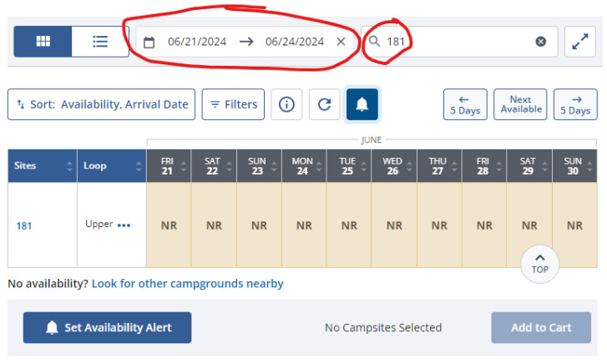Open campsite 181 details link
Viewport: 607px width, 364px height.
pos(25,225)
